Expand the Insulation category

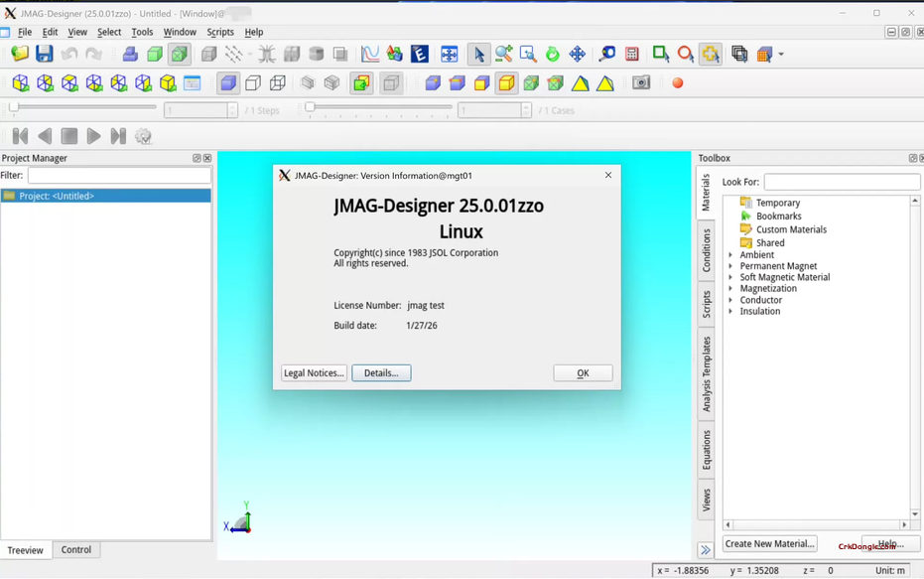[x=730, y=311]
